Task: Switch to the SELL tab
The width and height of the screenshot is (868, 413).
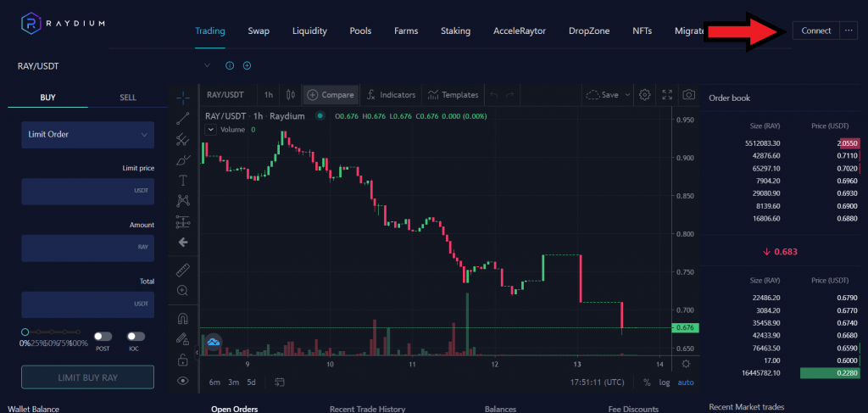Action: tap(127, 98)
